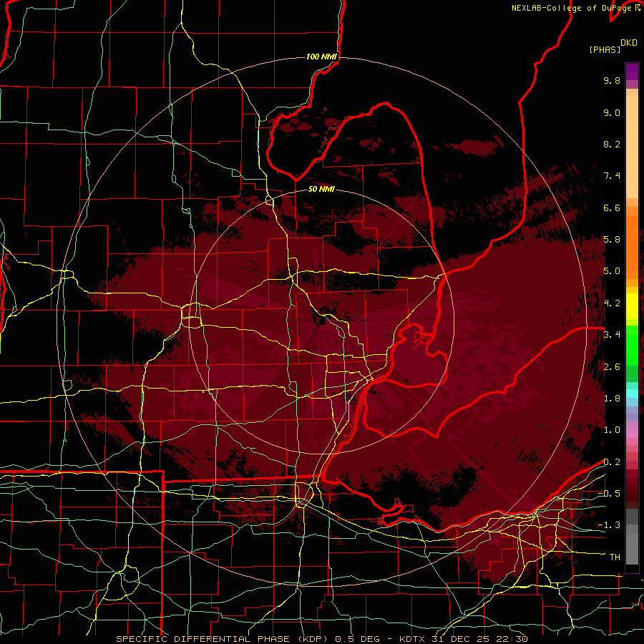Click the 1.8 value on the color scale

(612, 399)
